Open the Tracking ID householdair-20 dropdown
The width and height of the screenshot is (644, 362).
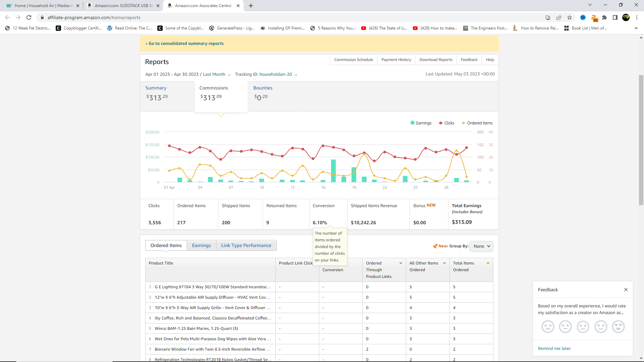[266, 74]
